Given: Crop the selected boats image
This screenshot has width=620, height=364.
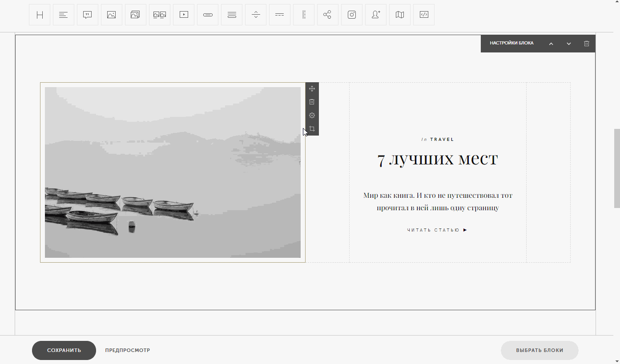Looking at the screenshot, I should point(312,129).
